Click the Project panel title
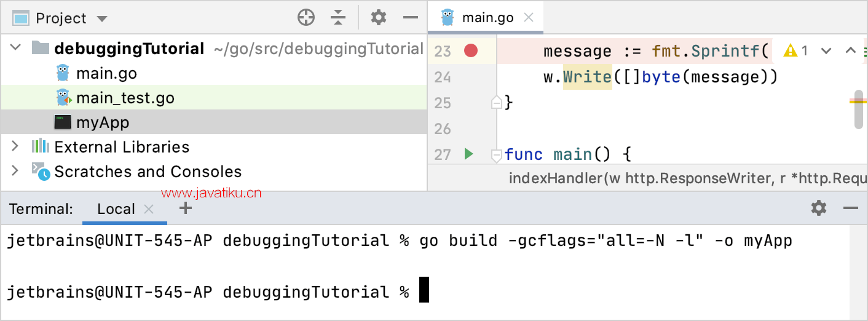Image resolution: width=868 pixels, height=321 pixels. (61, 18)
